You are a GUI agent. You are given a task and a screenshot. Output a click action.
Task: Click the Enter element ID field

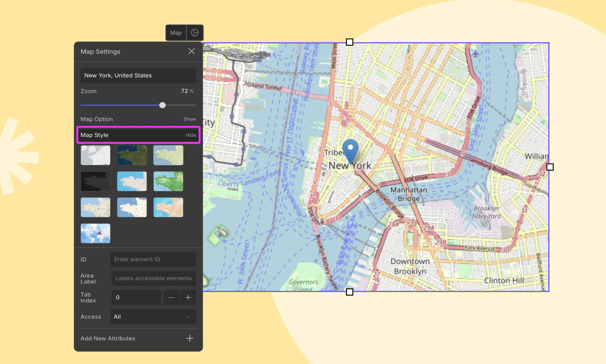click(x=153, y=259)
